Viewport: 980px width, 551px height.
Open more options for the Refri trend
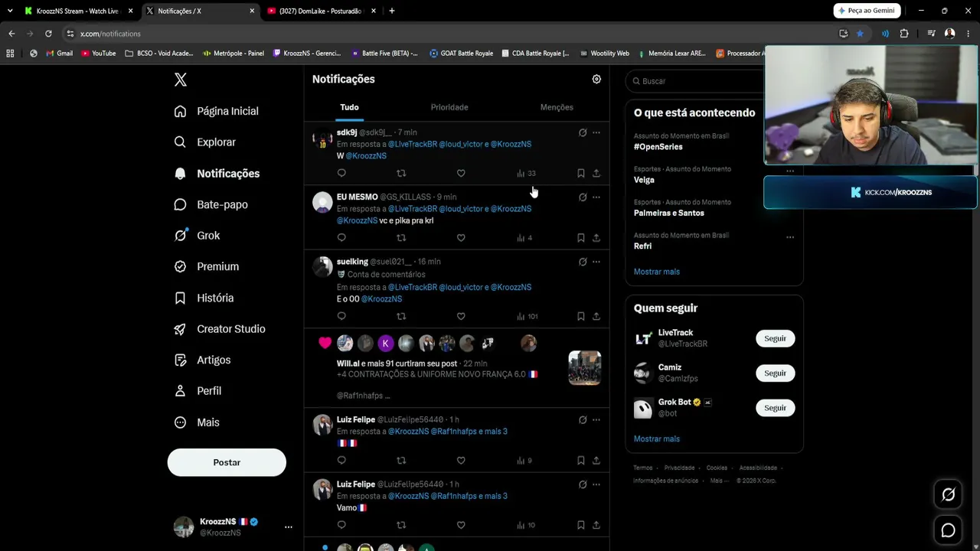click(790, 237)
